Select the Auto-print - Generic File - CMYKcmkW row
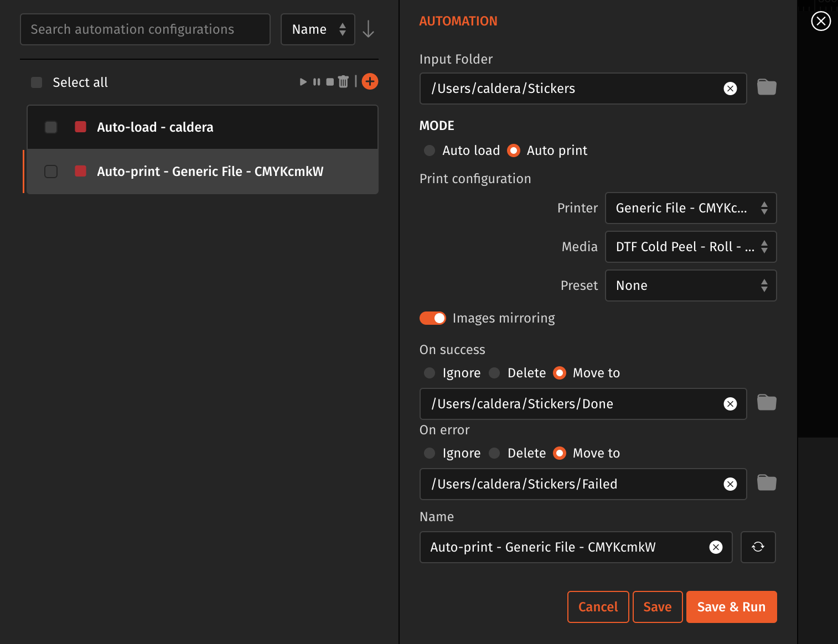The width and height of the screenshot is (838, 644). pos(203,172)
